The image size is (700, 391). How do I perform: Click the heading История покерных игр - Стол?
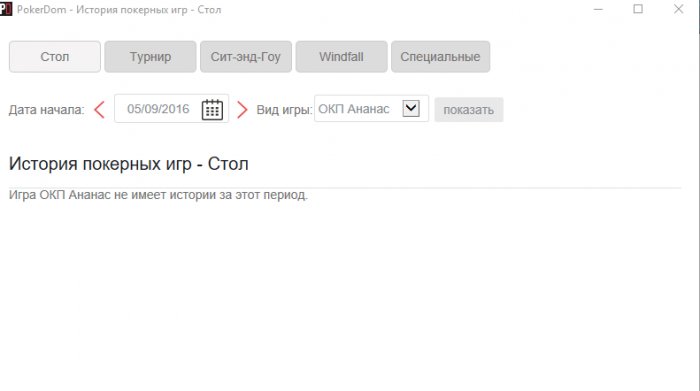[x=129, y=164]
